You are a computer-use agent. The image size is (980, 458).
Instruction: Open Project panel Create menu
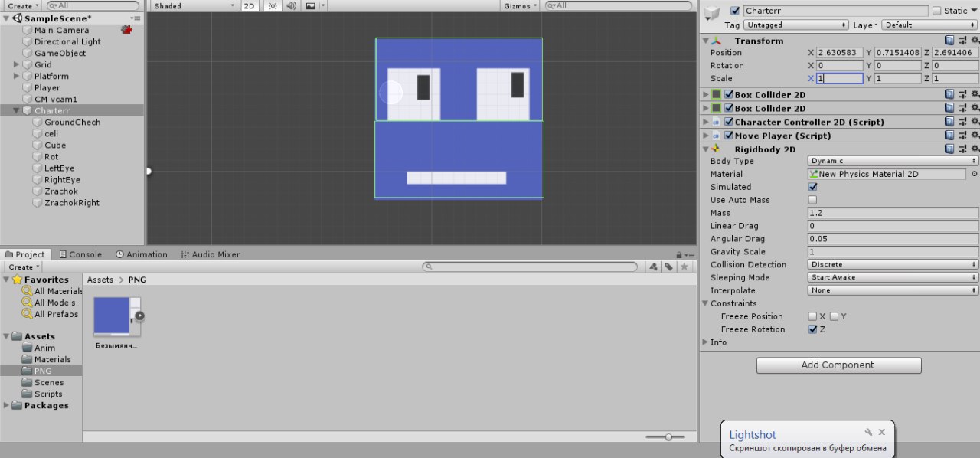click(x=24, y=267)
